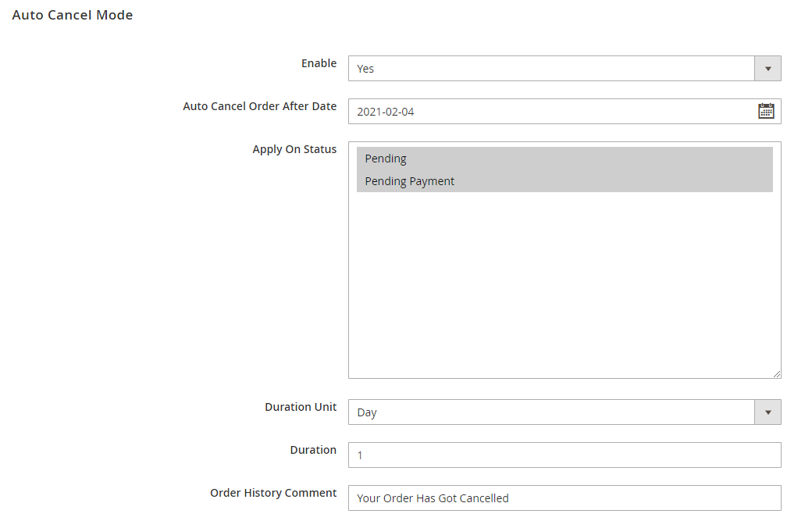This screenshot has width=812, height=528.
Task: Click the text Your Order Has Got Cancelled
Action: (433, 498)
